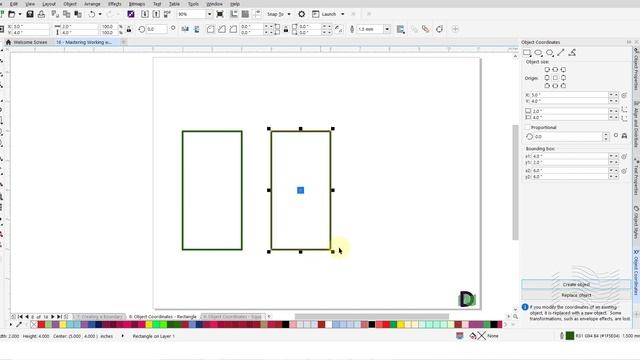Click the Open folder icon
Viewport: 640px width, 360px height.
(x=12, y=14)
